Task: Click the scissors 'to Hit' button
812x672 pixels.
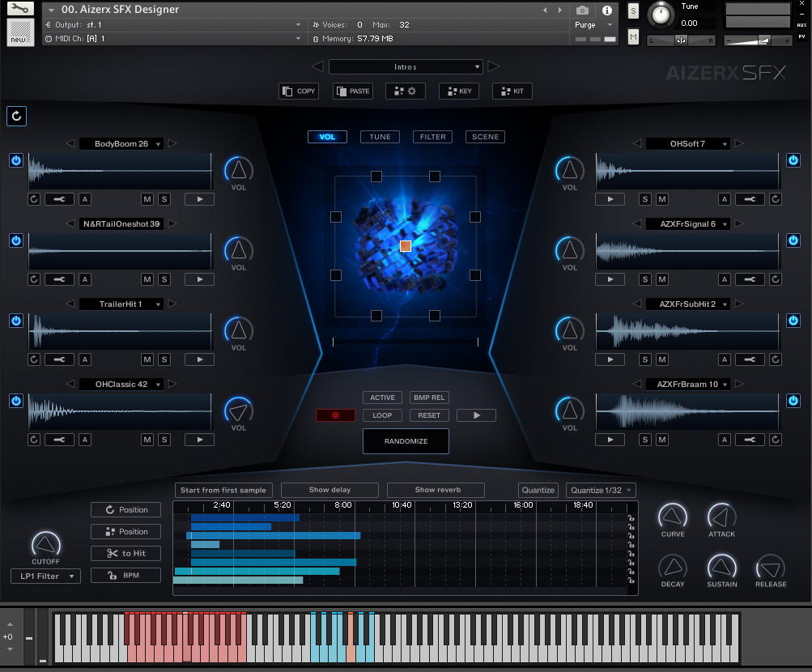Action: pos(125,554)
